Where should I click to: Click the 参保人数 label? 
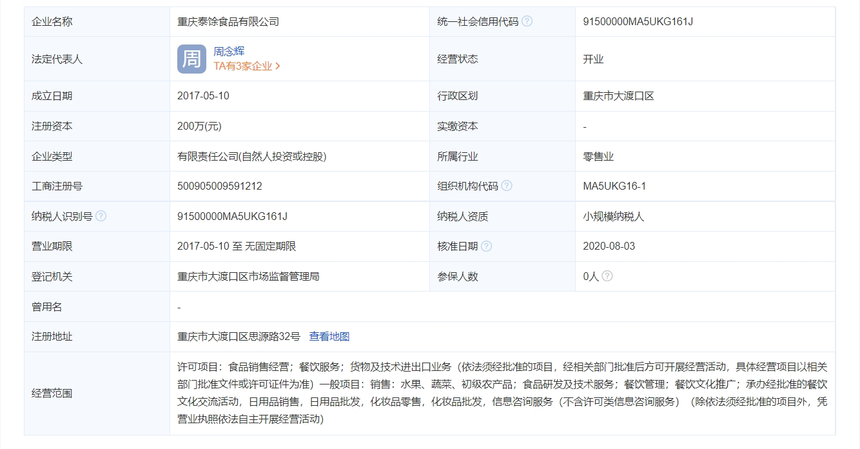457,276
